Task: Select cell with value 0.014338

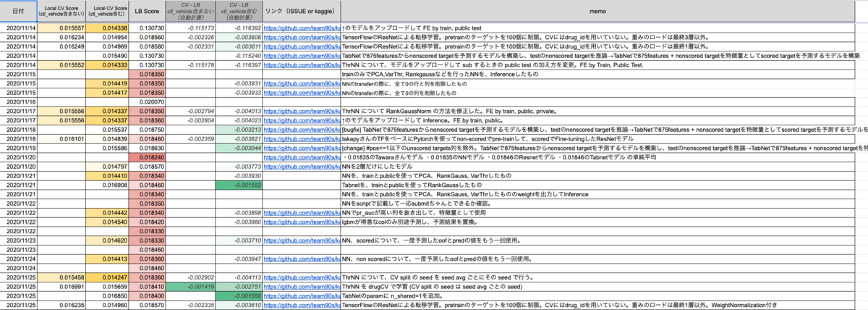Action: pyautogui.click(x=106, y=28)
